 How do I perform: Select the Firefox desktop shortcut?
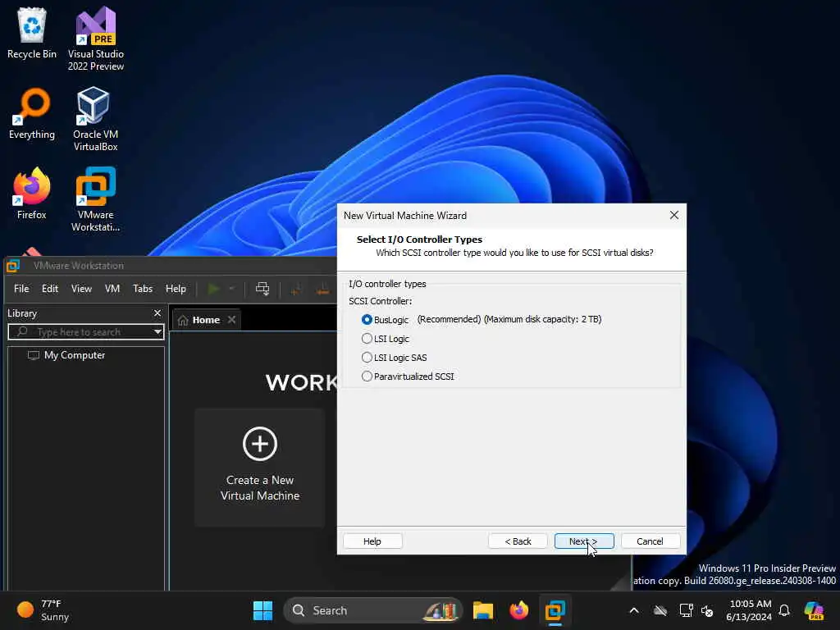pyautogui.click(x=32, y=194)
